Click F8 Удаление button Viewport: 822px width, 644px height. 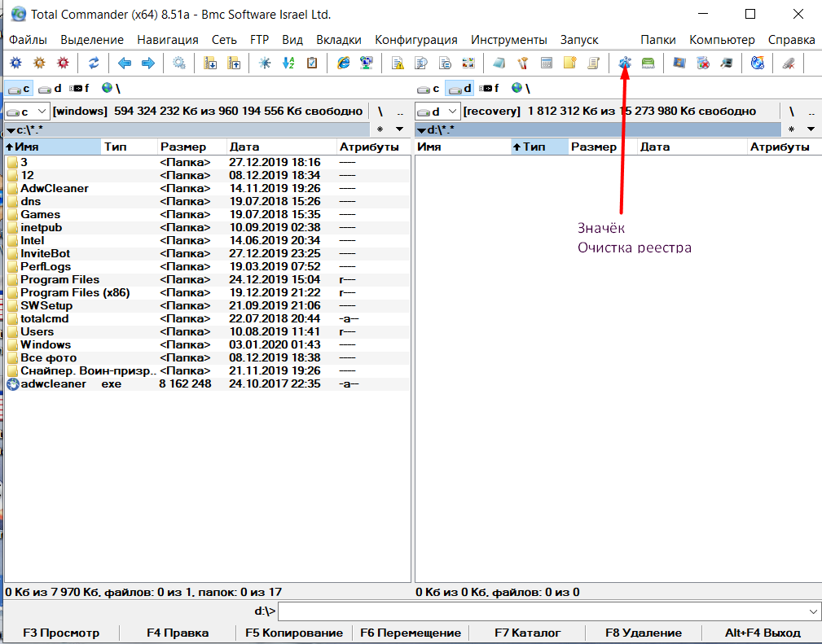[644, 633]
